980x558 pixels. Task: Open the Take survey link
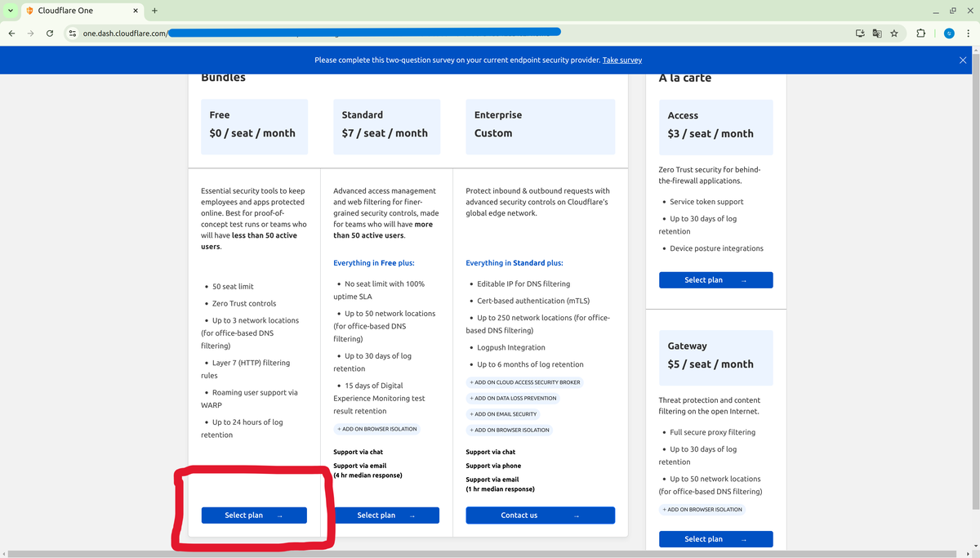622,60
